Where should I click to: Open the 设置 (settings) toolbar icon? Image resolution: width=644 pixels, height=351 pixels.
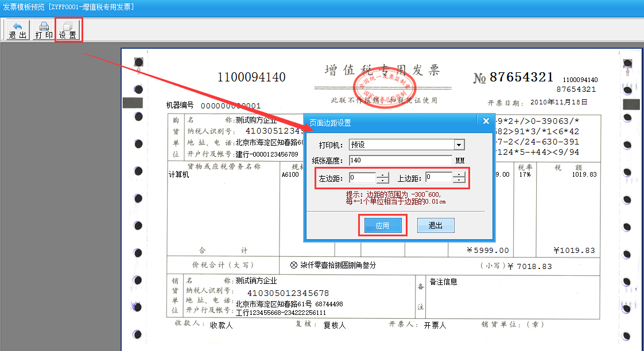tap(68, 31)
